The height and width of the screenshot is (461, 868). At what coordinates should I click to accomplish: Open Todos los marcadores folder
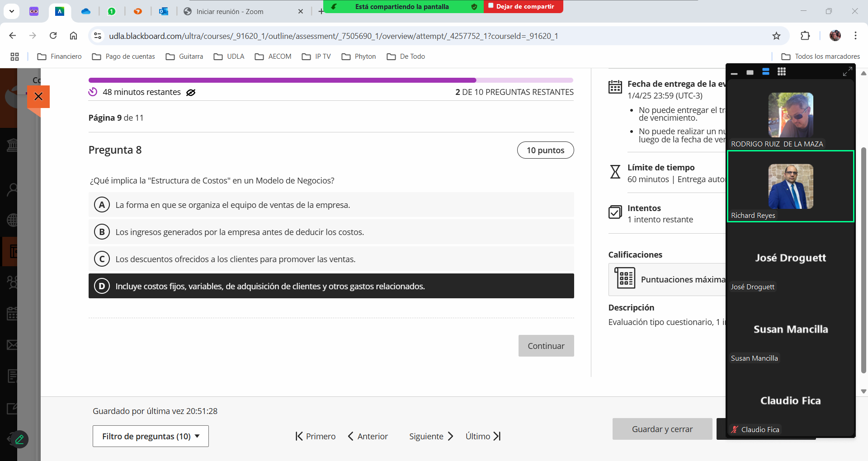(x=821, y=56)
